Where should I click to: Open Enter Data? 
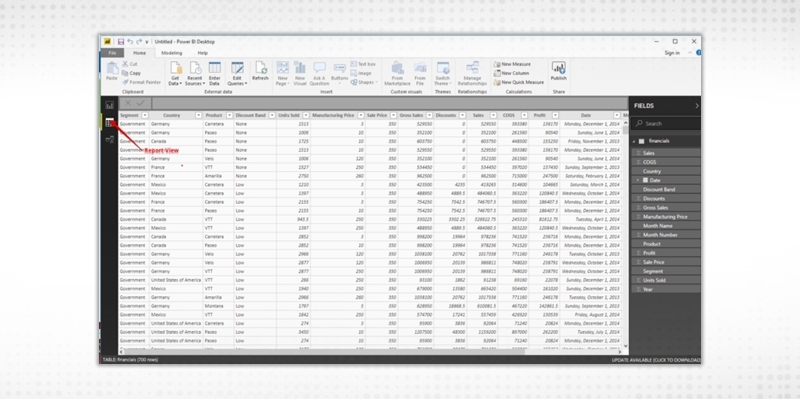[214, 73]
